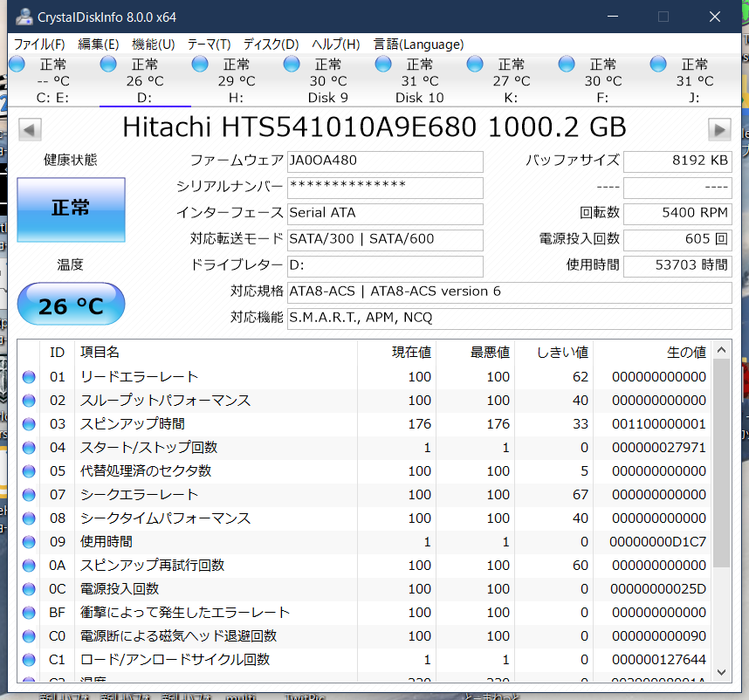Click the F: drive status orb

click(567, 64)
